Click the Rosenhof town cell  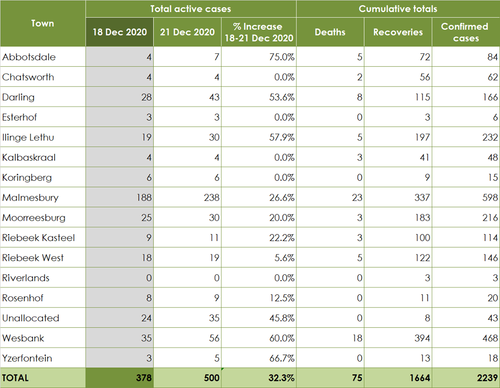point(43,298)
